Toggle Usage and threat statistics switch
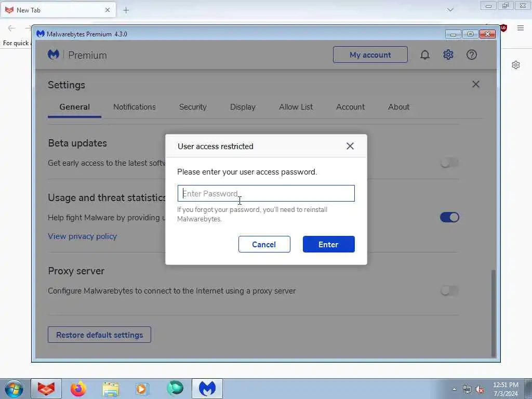The image size is (532, 399). (x=449, y=217)
